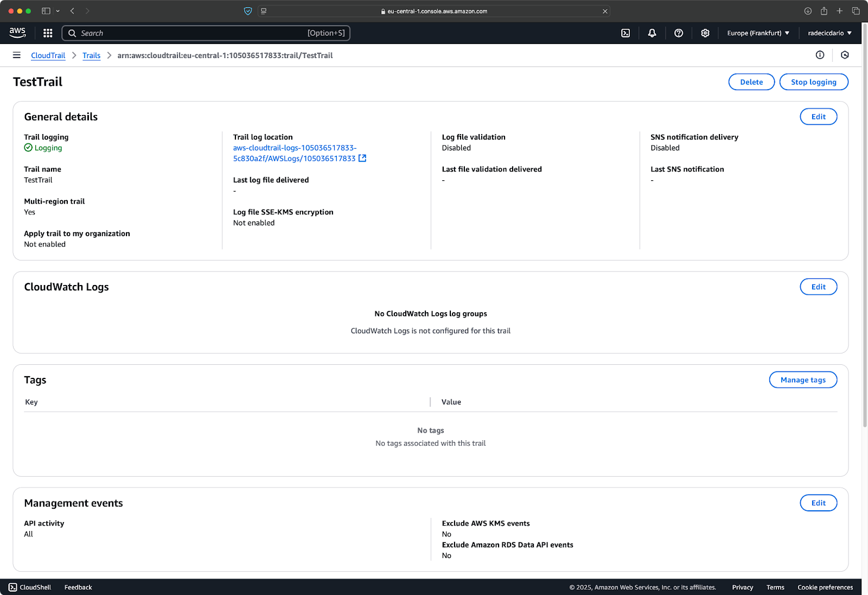Open the Terms footer link
Viewport: 868px width, 595px height.
pos(775,587)
